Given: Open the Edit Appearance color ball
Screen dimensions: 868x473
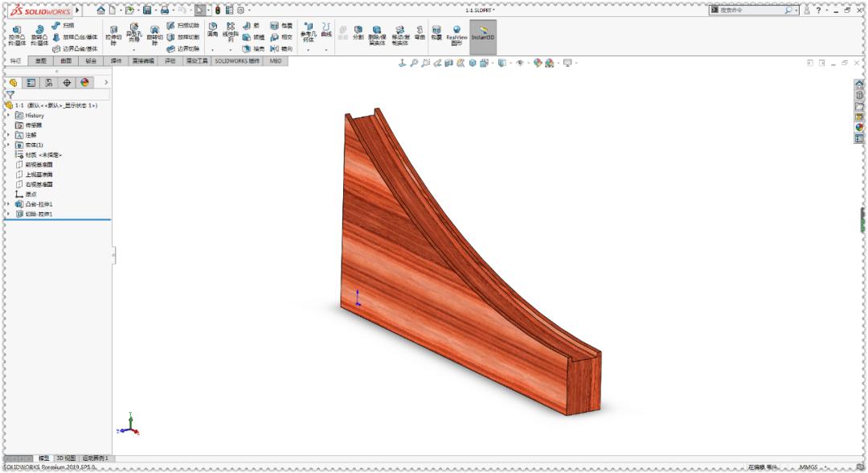Looking at the screenshot, I should tap(538, 63).
